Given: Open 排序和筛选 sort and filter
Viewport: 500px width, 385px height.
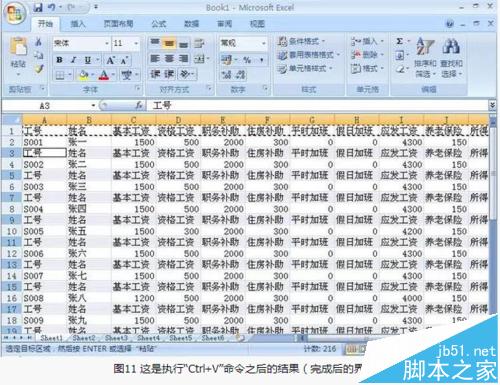Looking at the screenshot, I should [x=425, y=57].
